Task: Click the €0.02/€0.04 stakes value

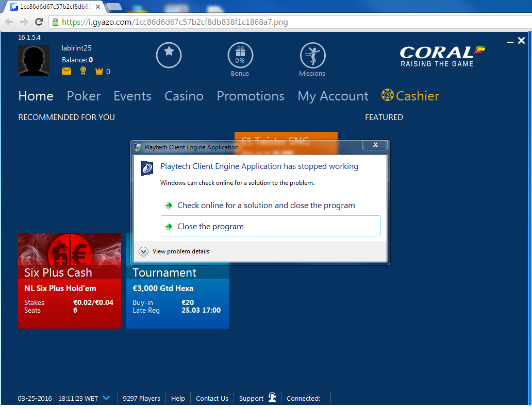Action: coord(93,302)
